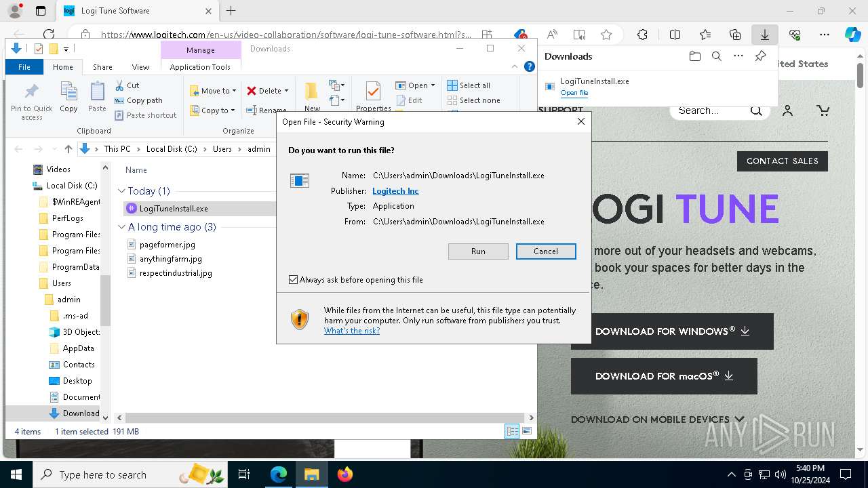Open Downloads folder icon in Edge downloads panel
The width and height of the screenshot is (868, 488).
point(694,56)
